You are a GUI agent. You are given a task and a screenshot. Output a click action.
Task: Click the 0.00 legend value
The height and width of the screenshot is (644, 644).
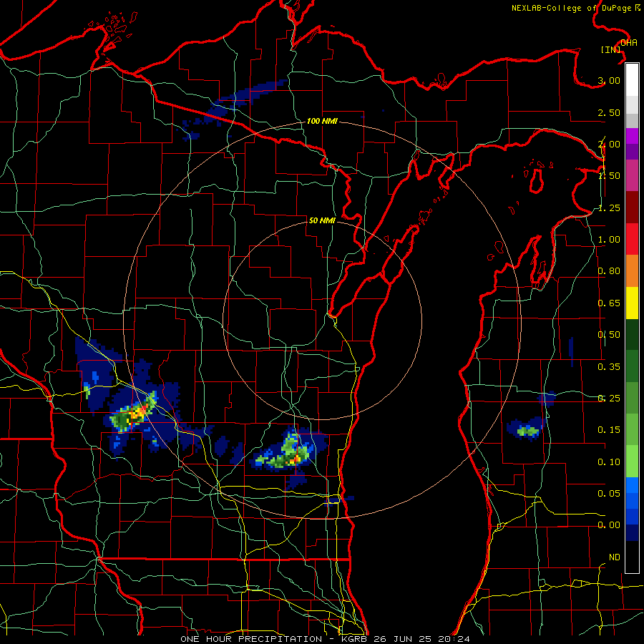tap(609, 525)
